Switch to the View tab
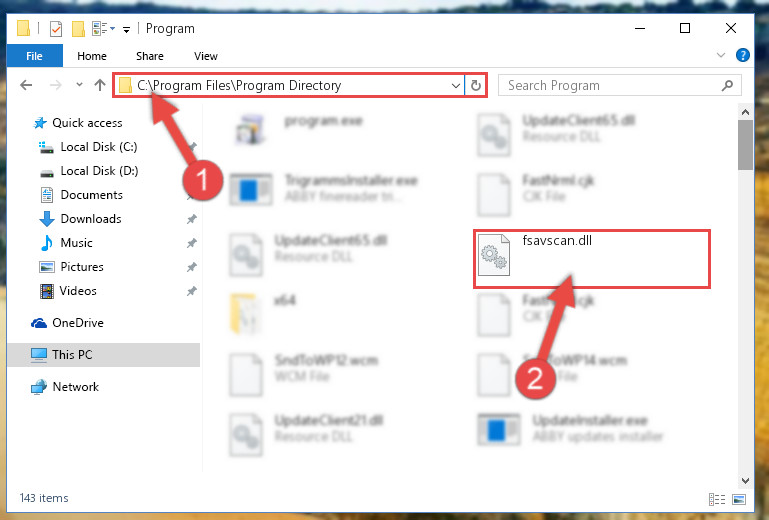 point(205,56)
